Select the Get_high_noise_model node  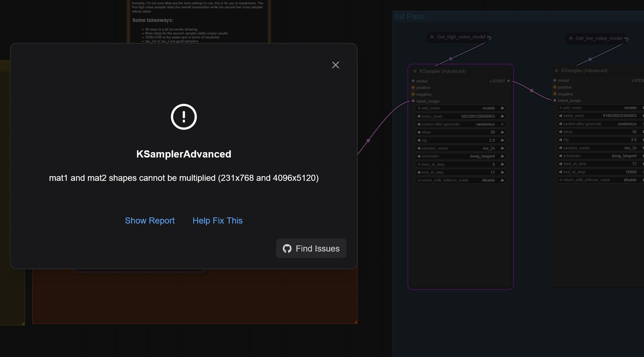[459, 37]
